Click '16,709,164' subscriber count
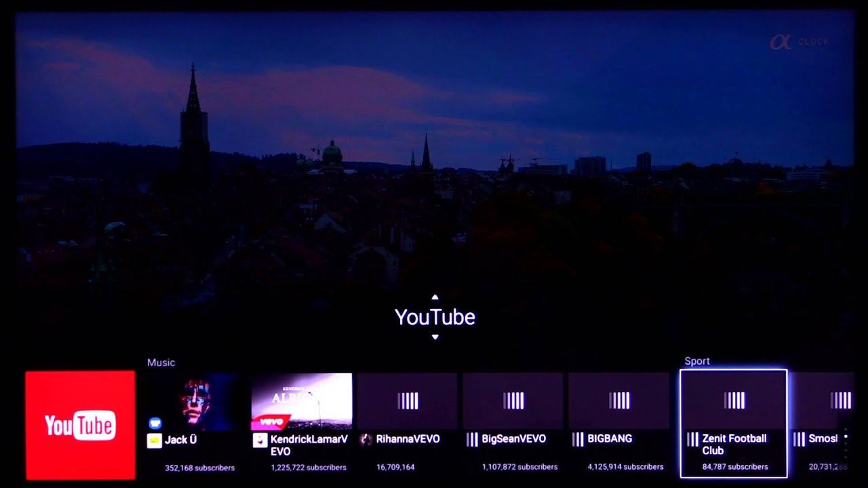868x488 pixels. click(395, 467)
